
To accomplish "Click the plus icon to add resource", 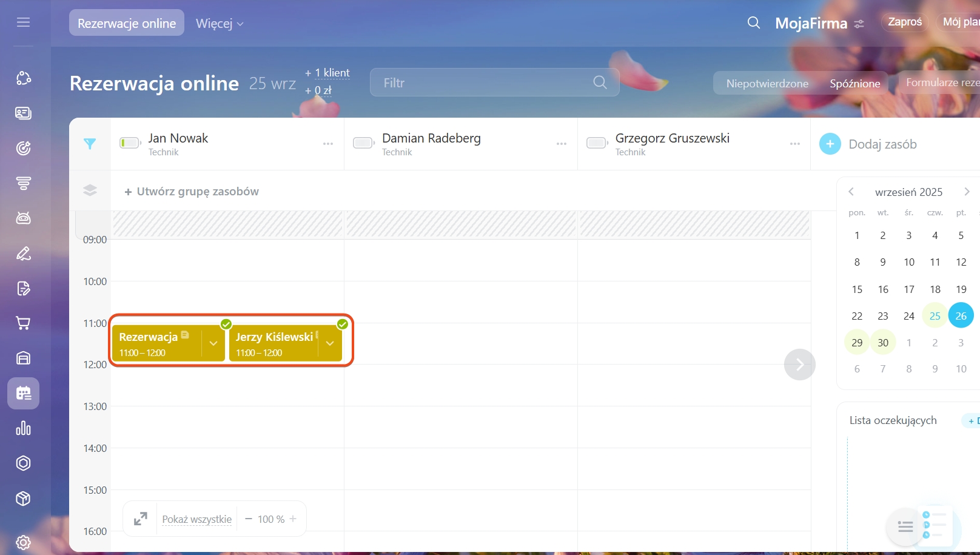I will point(830,144).
